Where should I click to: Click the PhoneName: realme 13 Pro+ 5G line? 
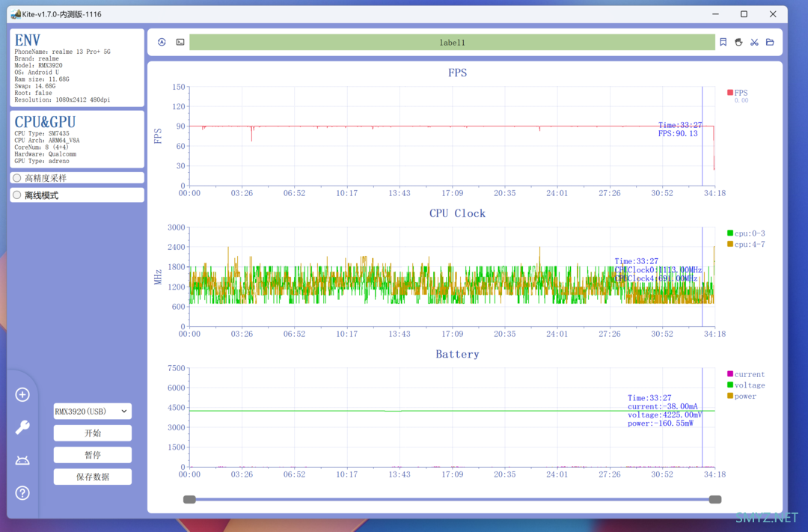point(62,52)
